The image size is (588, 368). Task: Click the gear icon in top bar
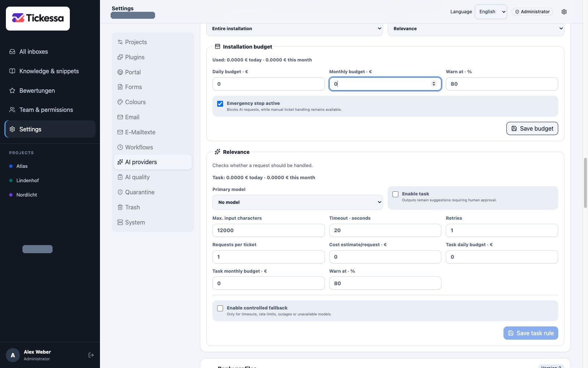pyautogui.click(x=564, y=12)
